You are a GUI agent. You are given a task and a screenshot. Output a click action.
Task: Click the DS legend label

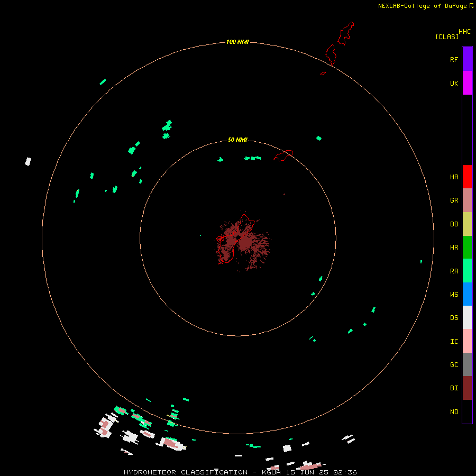454,318
